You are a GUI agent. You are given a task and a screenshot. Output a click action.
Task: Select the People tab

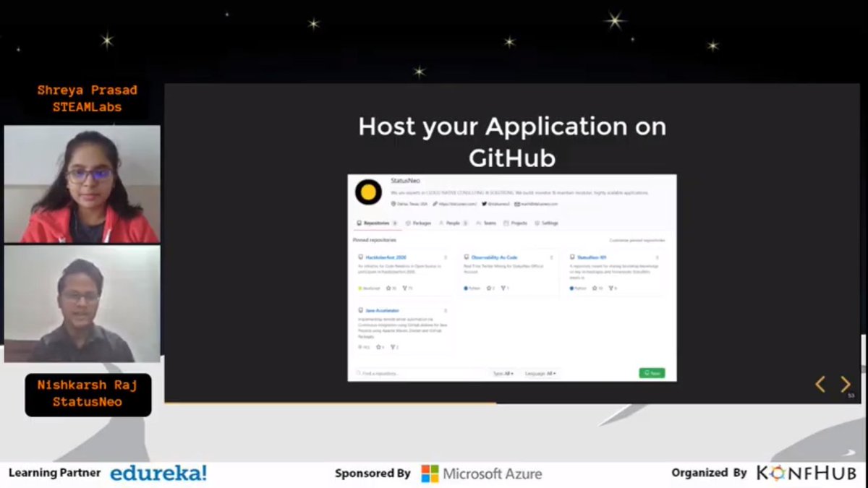[x=453, y=223]
